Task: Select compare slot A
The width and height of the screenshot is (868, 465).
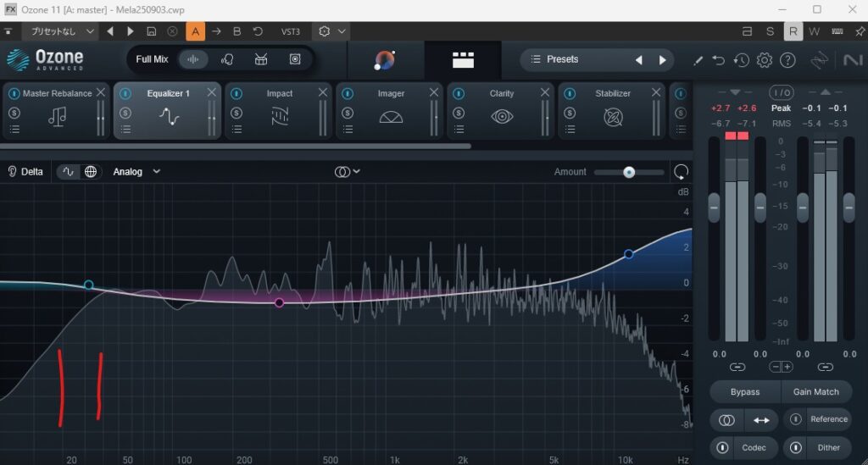Action: [196, 31]
